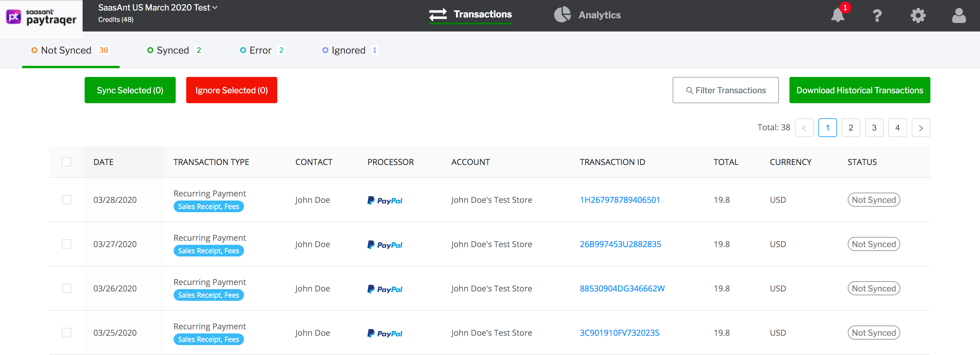The width and height of the screenshot is (980, 355).
Task: Click the Transactions arrows icon
Action: pyautogui.click(x=438, y=15)
